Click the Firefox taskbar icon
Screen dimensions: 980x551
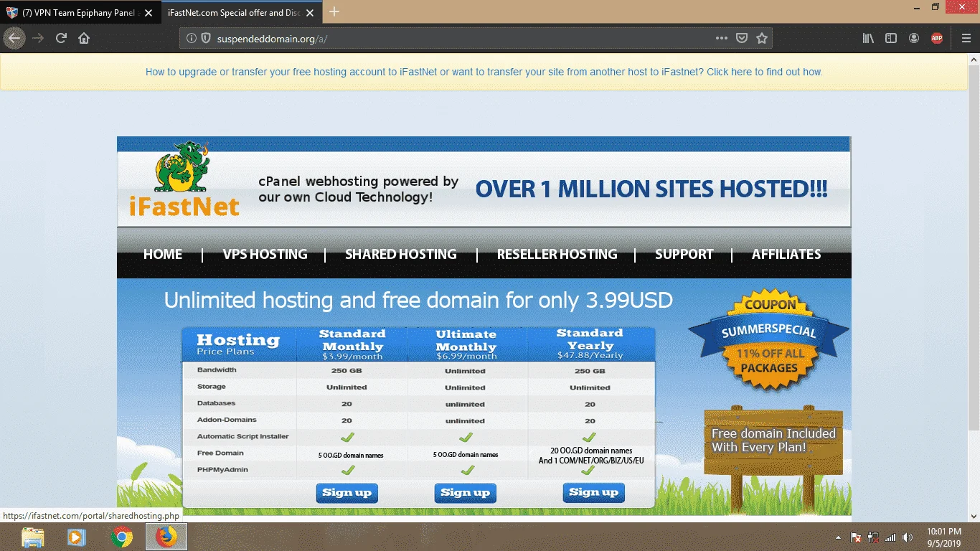pos(166,537)
